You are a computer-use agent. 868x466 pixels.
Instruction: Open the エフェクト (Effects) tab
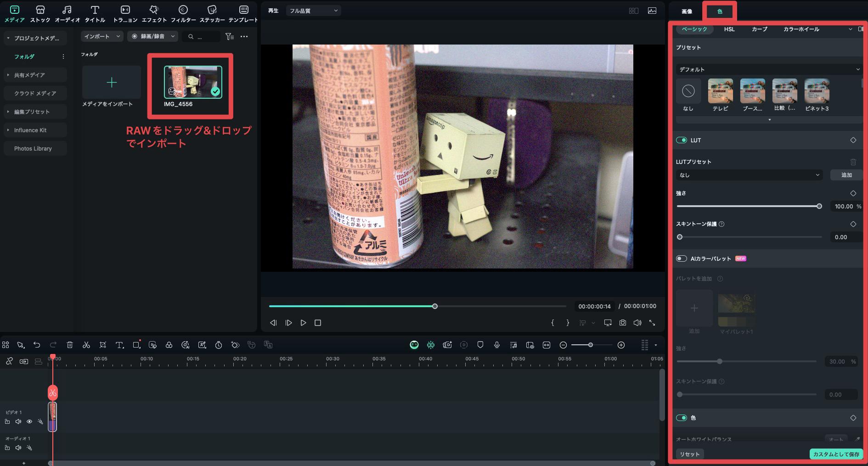[x=154, y=14]
